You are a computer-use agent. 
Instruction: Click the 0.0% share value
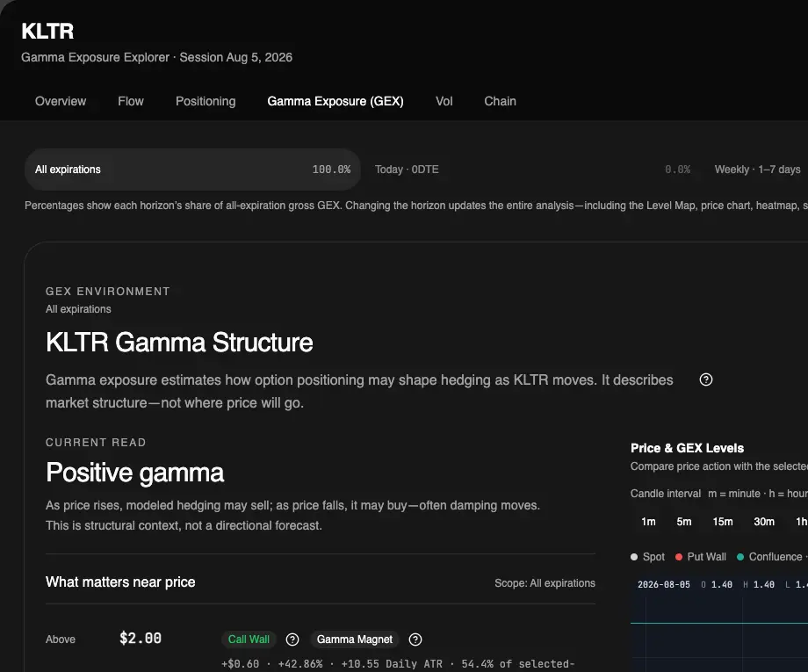tap(677, 170)
